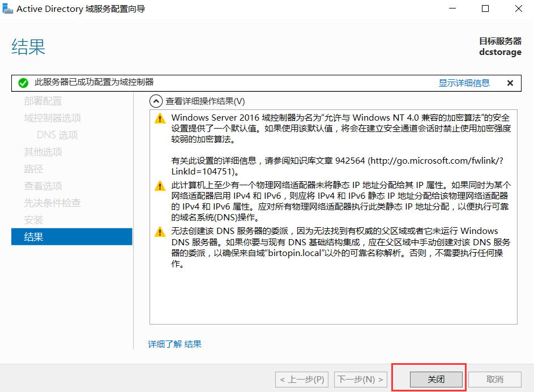The height and width of the screenshot is (392, 534).
Task: Click the Active Directory wizard title bar icon
Action: (7, 8)
